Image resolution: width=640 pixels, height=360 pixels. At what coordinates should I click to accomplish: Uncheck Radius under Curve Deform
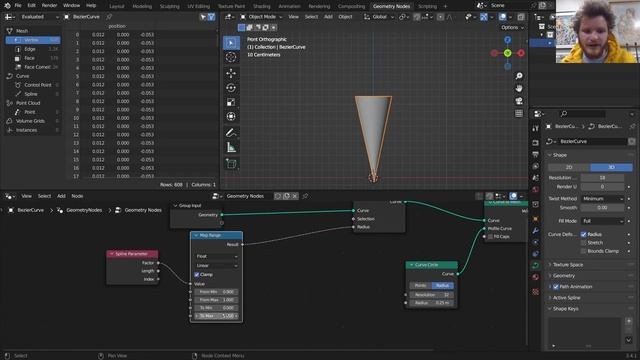tap(583, 234)
